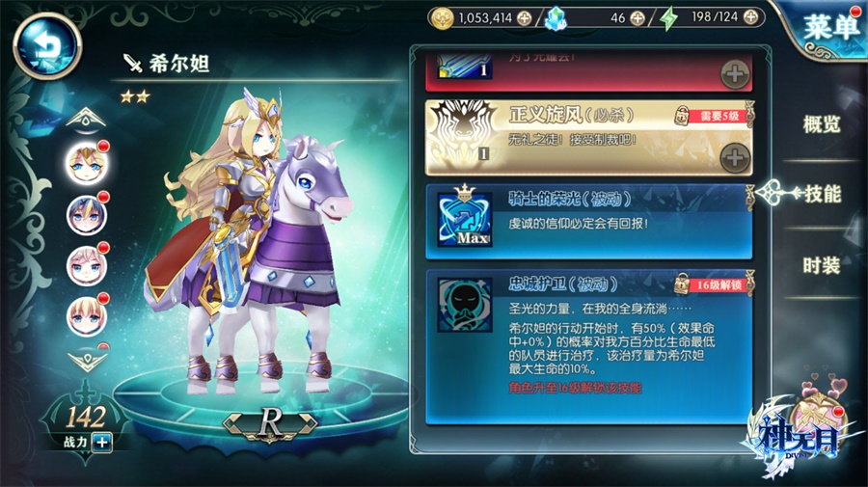Increase 战力 with the blue plus
The width and height of the screenshot is (868, 487).
point(102,443)
